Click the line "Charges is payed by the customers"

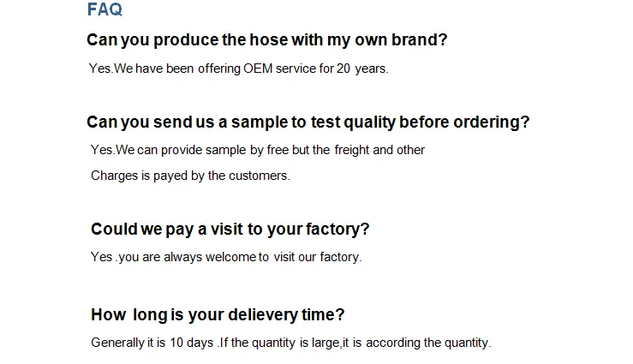190,176
